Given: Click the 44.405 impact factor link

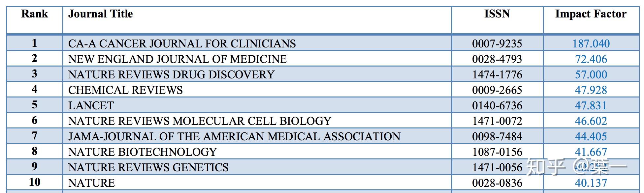Looking at the screenshot, I should (591, 136).
